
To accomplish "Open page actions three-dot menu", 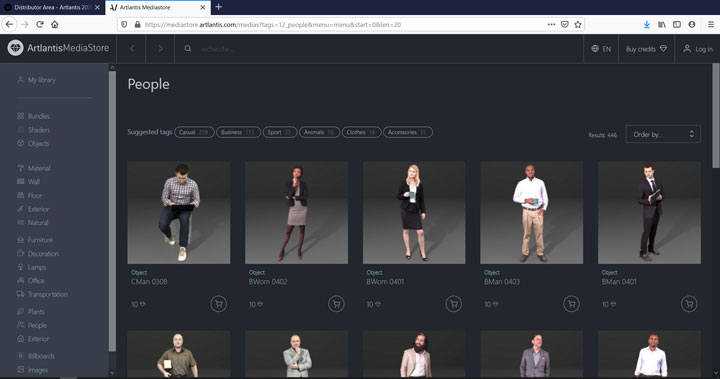I will coord(551,24).
